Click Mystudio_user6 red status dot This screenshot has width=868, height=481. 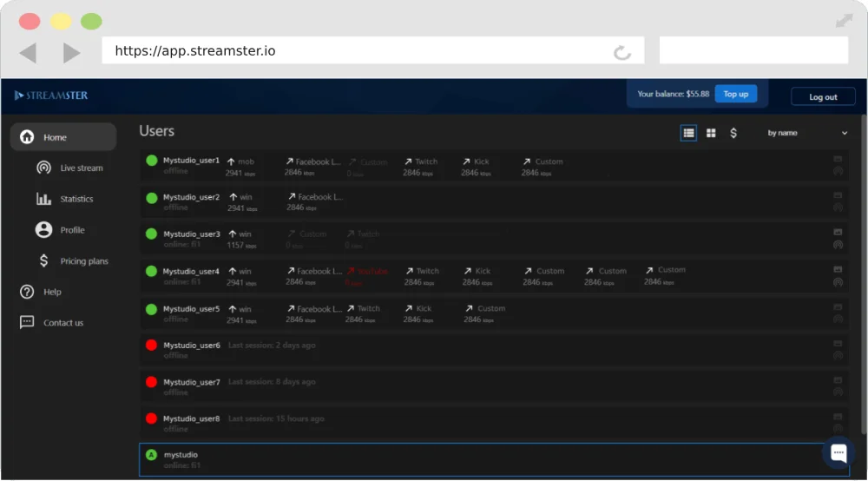click(151, 346)
